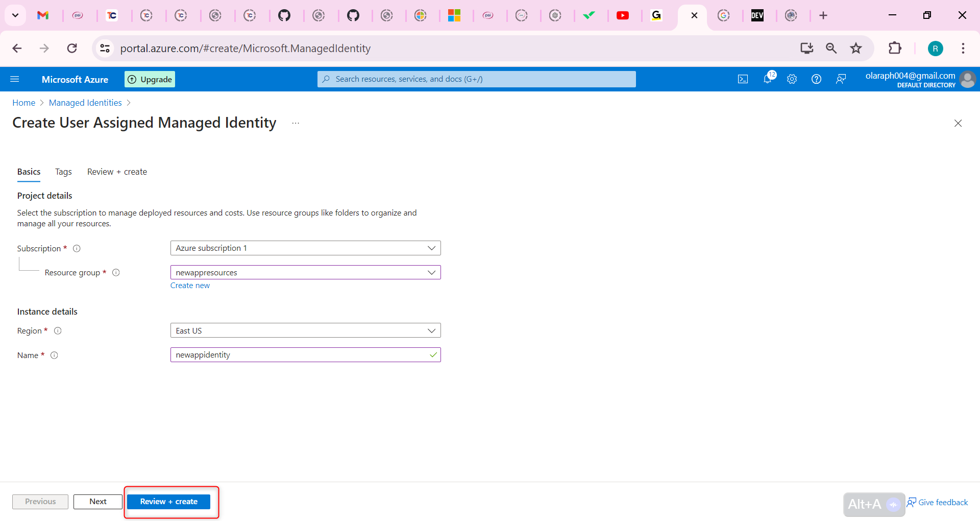
Task: Open the Notifications bell showing 12 alerts
Action: click(767, 79)
